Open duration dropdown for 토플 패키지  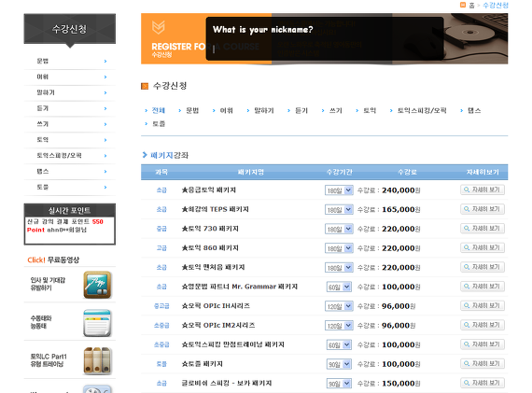tap(339, 364)
